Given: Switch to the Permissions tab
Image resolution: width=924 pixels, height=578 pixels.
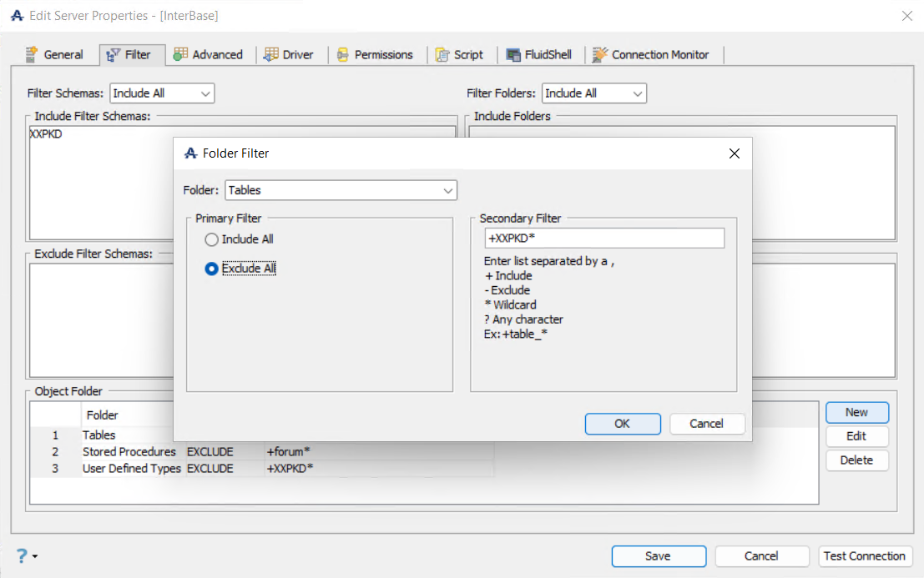Looking at the screenshot, I should tap(376, 55).
